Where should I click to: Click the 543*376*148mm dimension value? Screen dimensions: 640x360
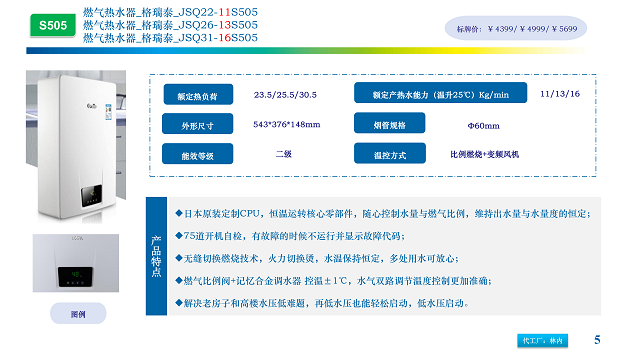[287, 124]
